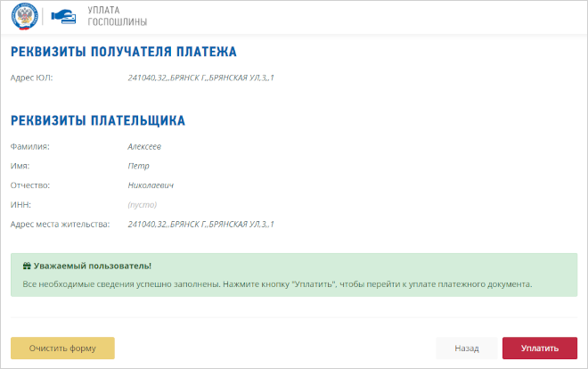This screenshot has height=369, width=588.
Task: Click the Все необходимые сведения успешно заполнены message
Action: (277, 284)
